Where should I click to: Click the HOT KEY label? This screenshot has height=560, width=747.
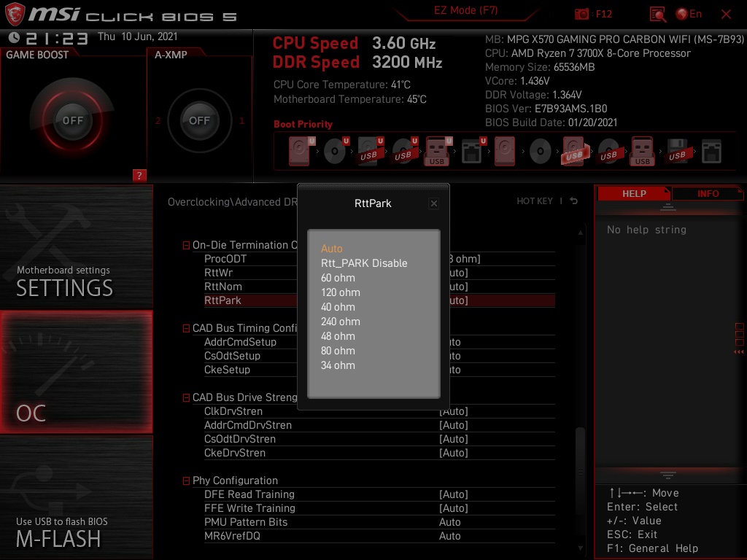point(535,201)
